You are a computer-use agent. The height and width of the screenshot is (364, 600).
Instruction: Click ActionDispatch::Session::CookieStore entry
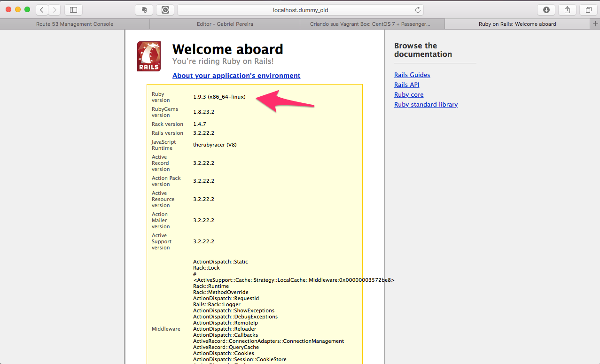point(240,359)
